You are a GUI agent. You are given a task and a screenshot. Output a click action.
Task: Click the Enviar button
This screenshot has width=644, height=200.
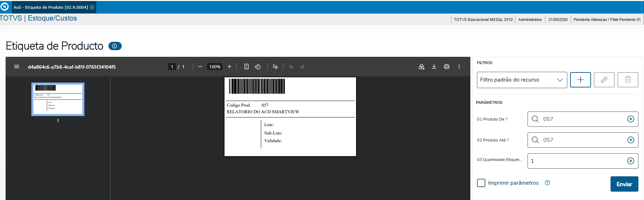[x=624, y=184]
